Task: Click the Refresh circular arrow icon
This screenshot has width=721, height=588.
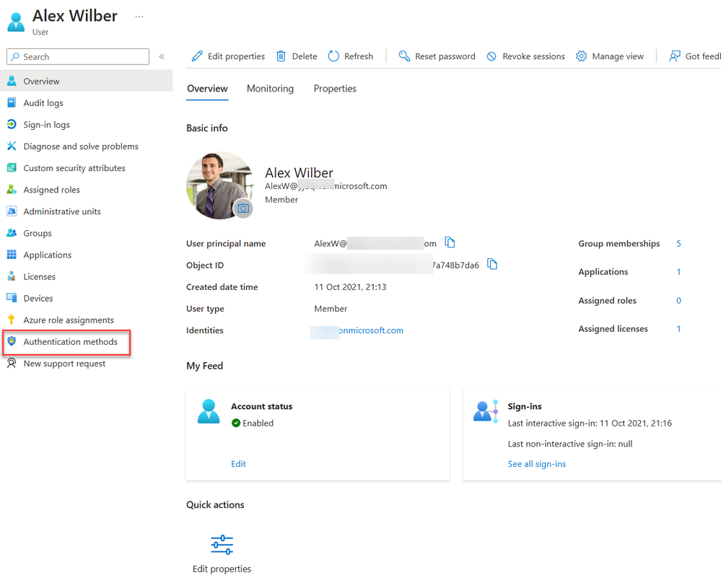Action: tap(333, 56)
